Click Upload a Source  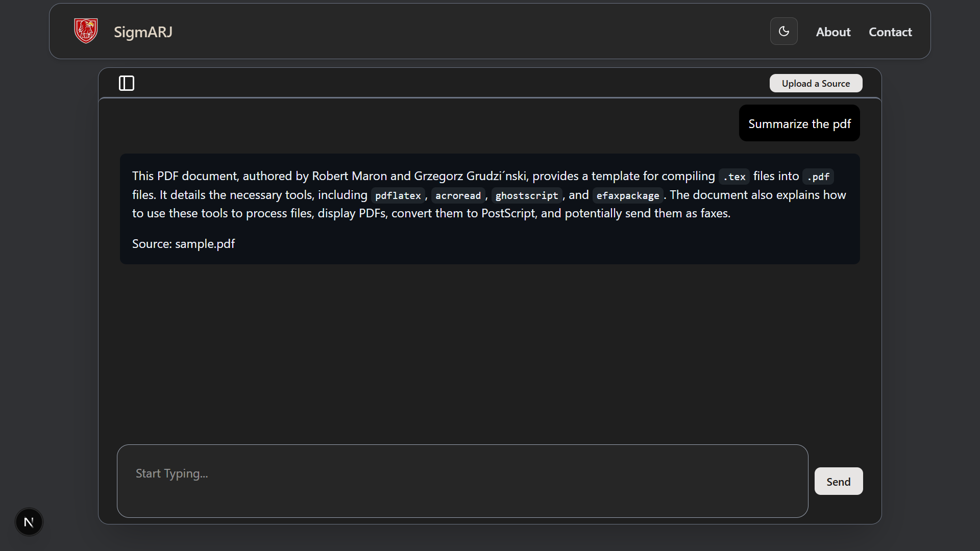tap(816, 83)
